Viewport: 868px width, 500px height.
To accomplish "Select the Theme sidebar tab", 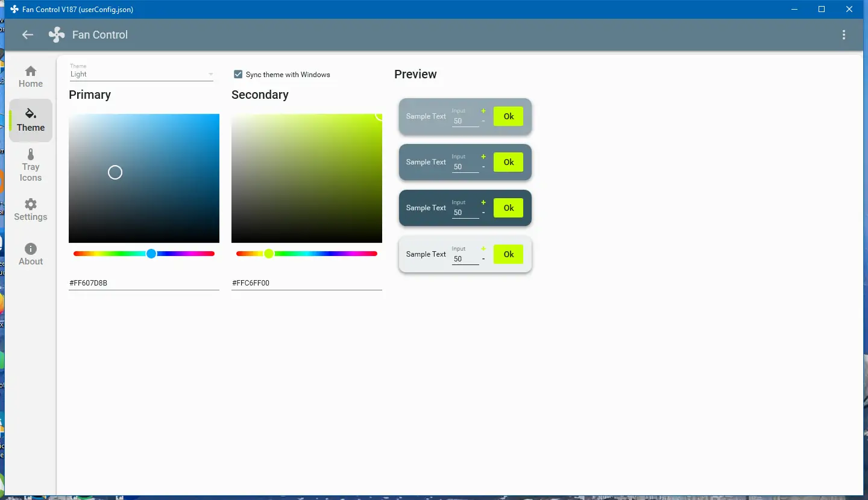I will pos(31,120).
